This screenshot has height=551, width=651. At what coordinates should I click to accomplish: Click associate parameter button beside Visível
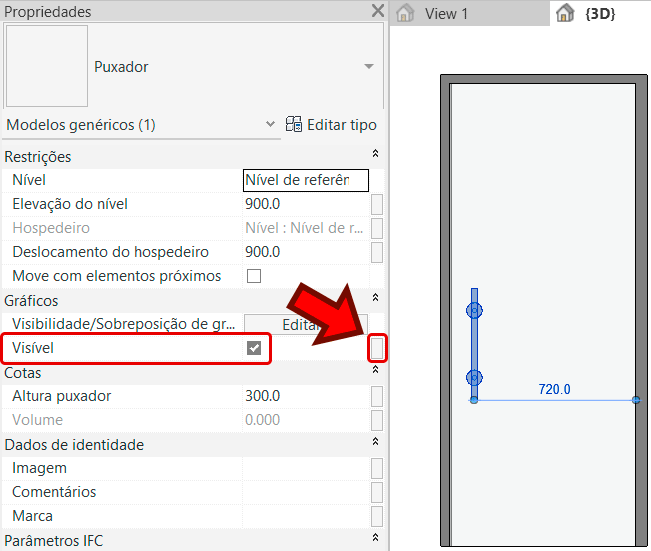pos(377,348)
